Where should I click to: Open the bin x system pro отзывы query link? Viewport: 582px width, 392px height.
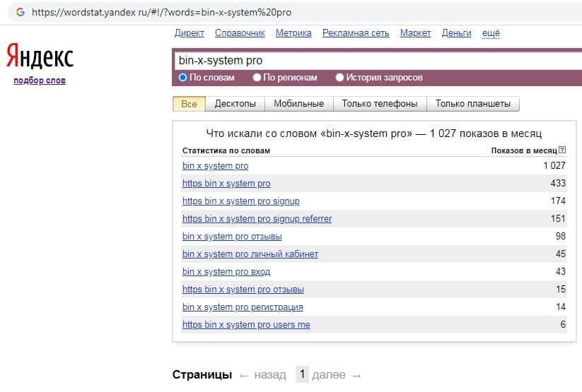click(x=232, y=236)
